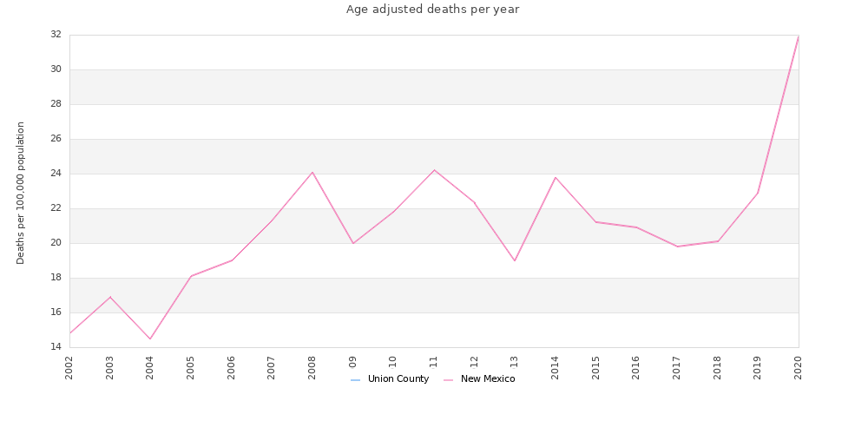This screenshot has width=868, height=434.
Task: Click the 2008 peak on the line
Action: 312,172
